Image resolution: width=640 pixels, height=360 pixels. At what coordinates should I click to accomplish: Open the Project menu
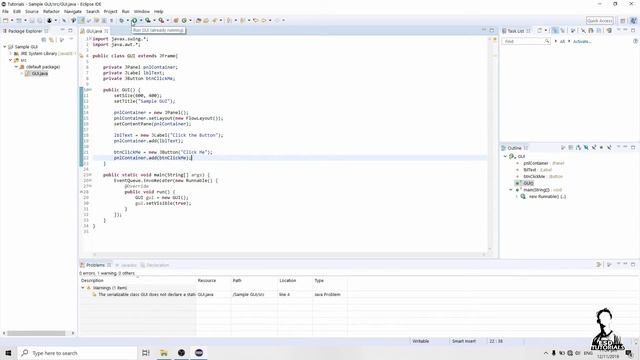(110, 11)
